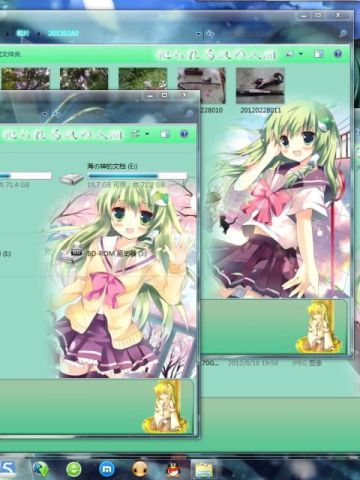The width and height of the screenshot is (360, 480).
Task: Select the third green foliage thumbnail
Action: pyautogui.click(x=143, y=79)
